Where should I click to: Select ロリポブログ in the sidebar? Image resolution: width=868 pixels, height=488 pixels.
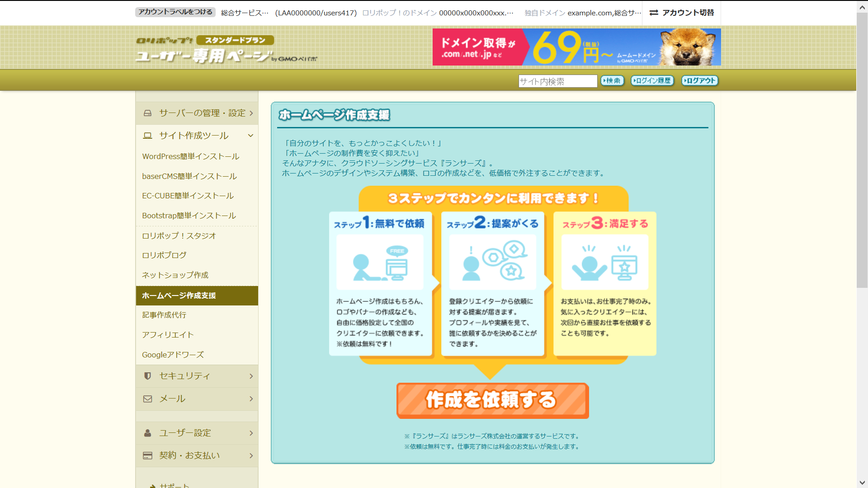pos(164,255)
